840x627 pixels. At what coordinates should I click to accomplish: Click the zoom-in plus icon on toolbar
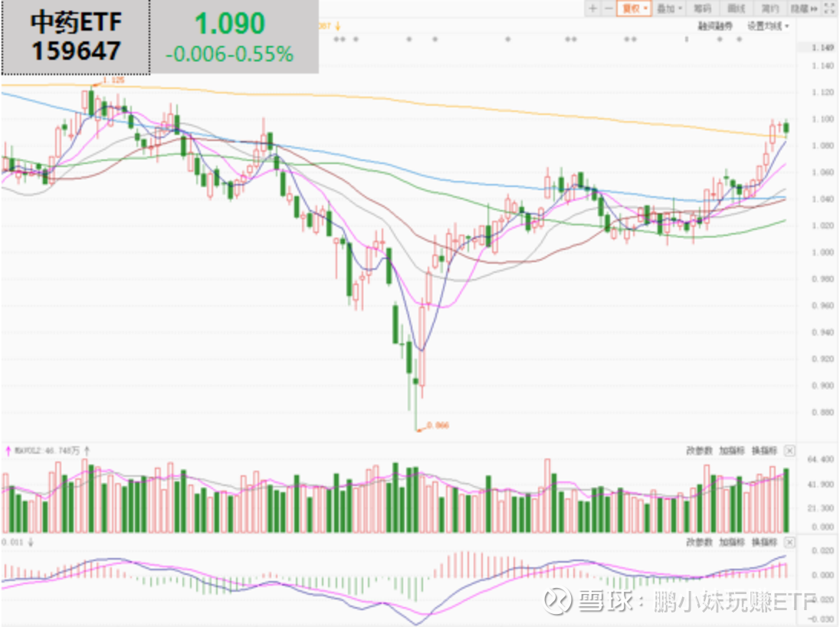592,9
